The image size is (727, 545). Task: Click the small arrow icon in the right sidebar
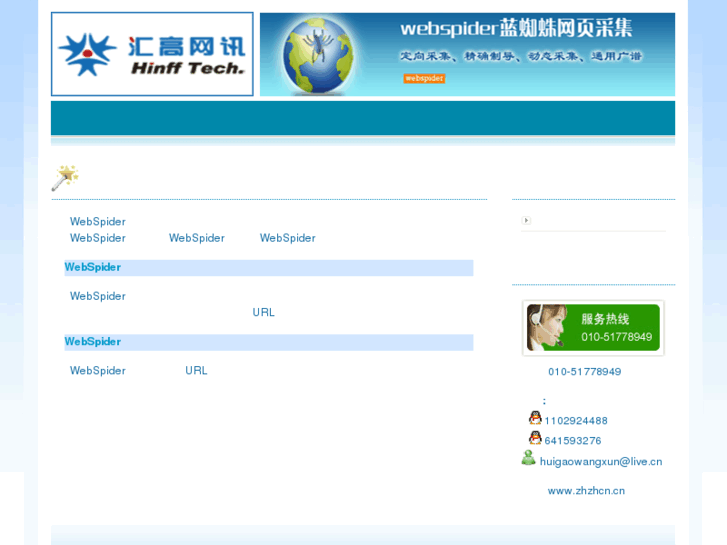(526, 220)
